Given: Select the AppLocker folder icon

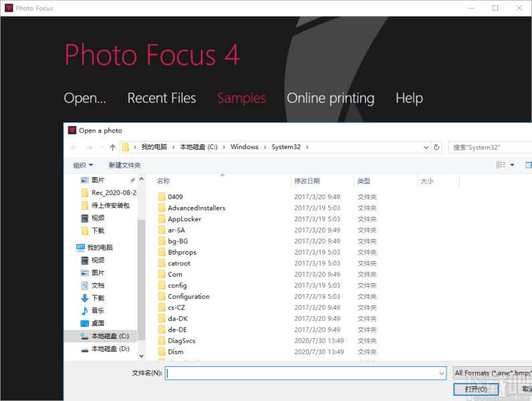Looking at the screenshot, I should [x=162, y=219].
